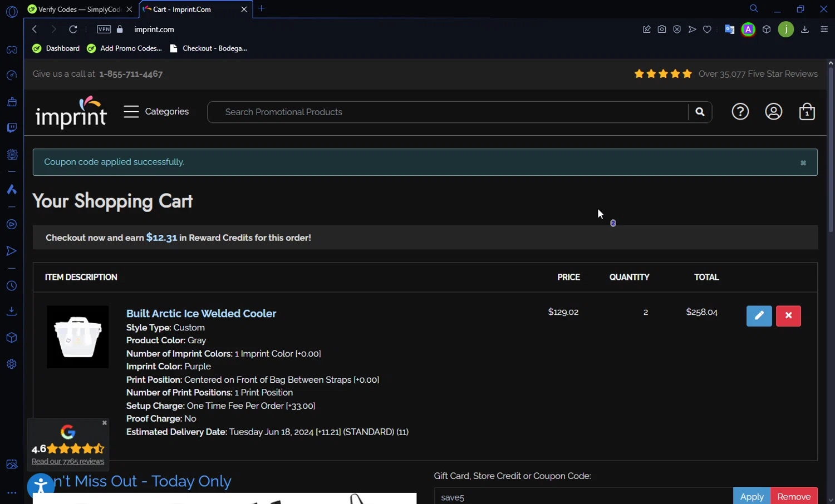Open the user account icon

pyautogui.click(x=774, y=112)
